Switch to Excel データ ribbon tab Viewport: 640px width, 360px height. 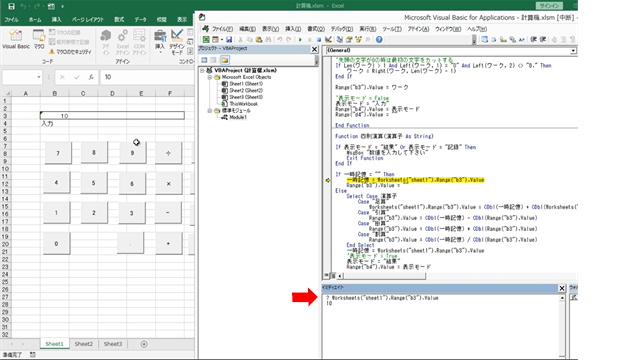[x=140, y=20]
